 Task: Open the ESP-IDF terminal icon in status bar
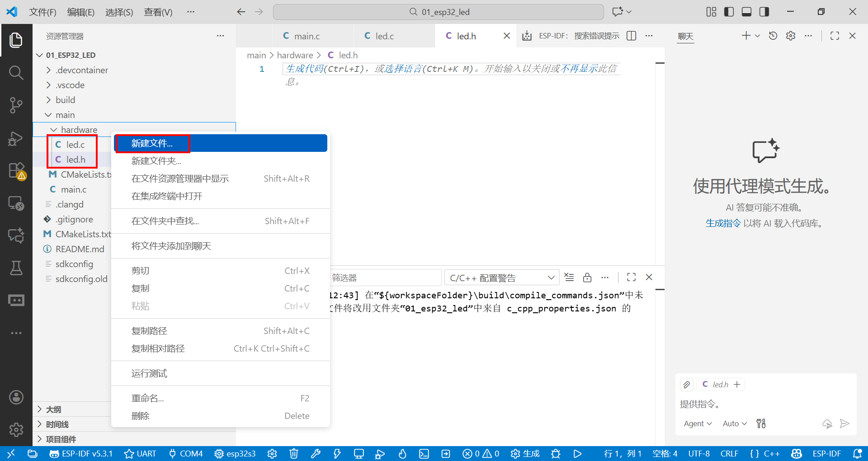[x=424, y=454]
